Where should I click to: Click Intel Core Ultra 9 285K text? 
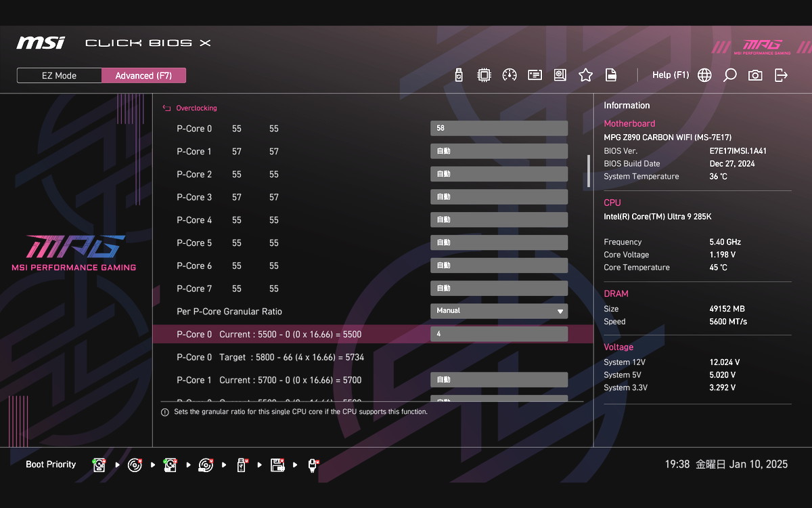click(658, 217)
